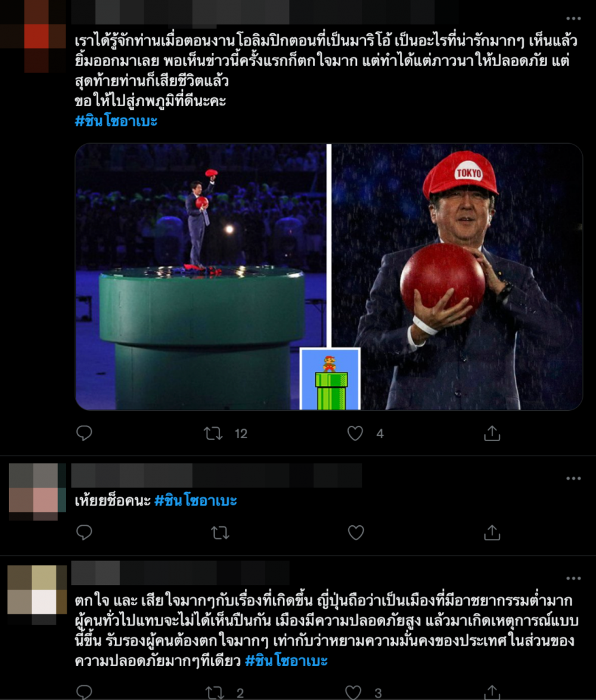Image resolution: width=596 pixels, height=700 pixels.
Task: Retweet the third tweet with 2 retweets
Action: (x=215, y=692)
